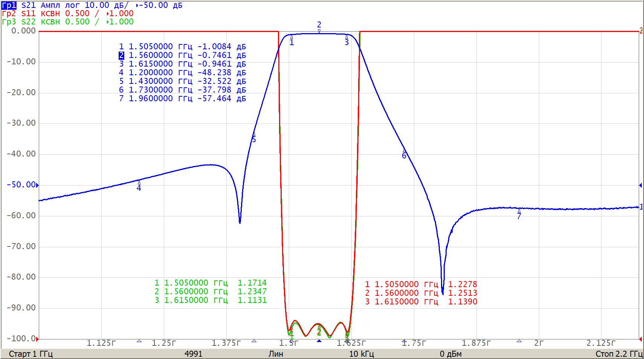644x359 pixels.
Task: Click the Старт 1 ГГц start frequency field
Action: (x=31, y=354)
